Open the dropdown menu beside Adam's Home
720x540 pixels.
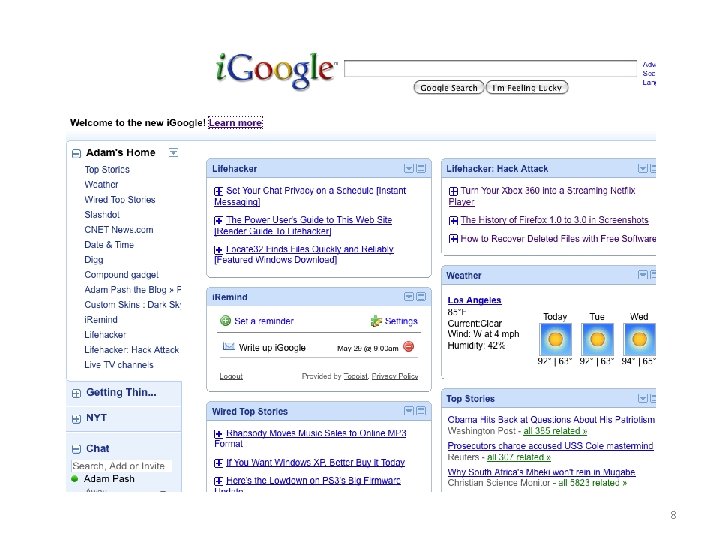coord(173,152)
